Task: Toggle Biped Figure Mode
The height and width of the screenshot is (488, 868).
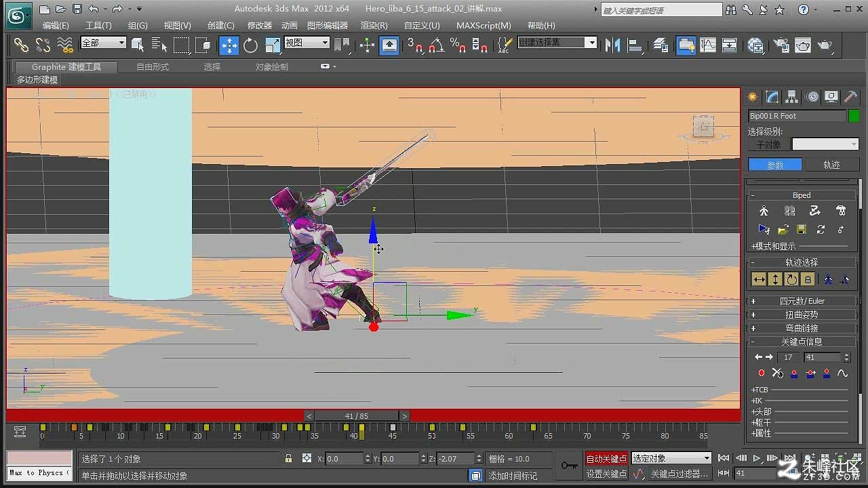Action: [x=764, y=211]
